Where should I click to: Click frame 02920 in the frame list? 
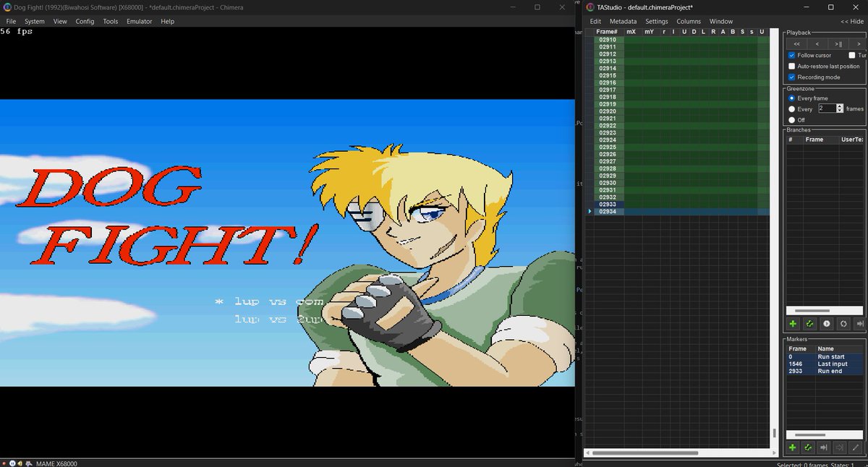click(608, 111)
